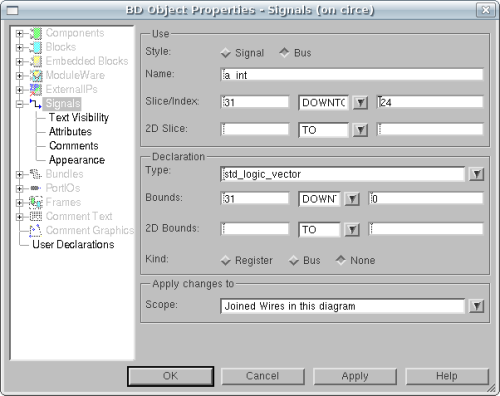
Task: Expand the ModuleWare tree node
Action: click(x=20, y=76)
